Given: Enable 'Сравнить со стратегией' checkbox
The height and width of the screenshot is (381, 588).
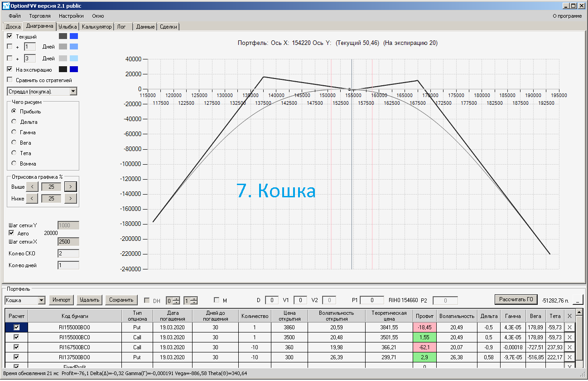Looking at the screenshot, I should pyautogui.click(x=10, y=80).
